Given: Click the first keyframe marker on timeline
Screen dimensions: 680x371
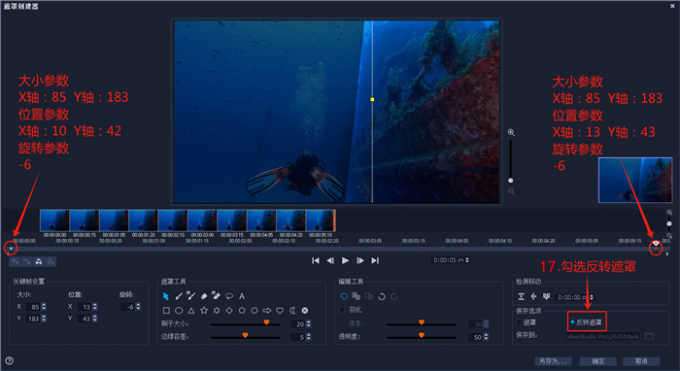Looking at the screenshot, I should [11, 249].
